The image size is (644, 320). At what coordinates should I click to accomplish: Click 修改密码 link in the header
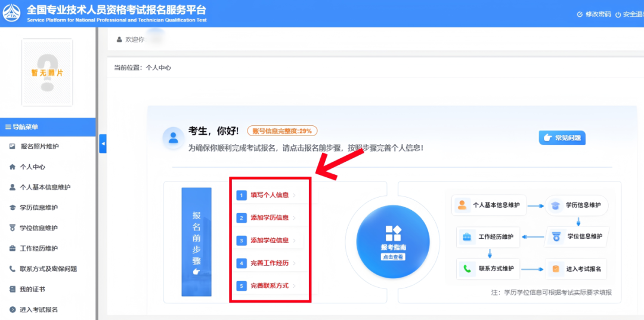pyautogui.click(x=594, y=14)
